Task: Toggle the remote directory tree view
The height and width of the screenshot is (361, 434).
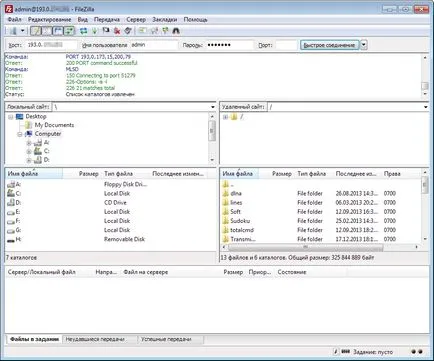Action: point(58,31)
